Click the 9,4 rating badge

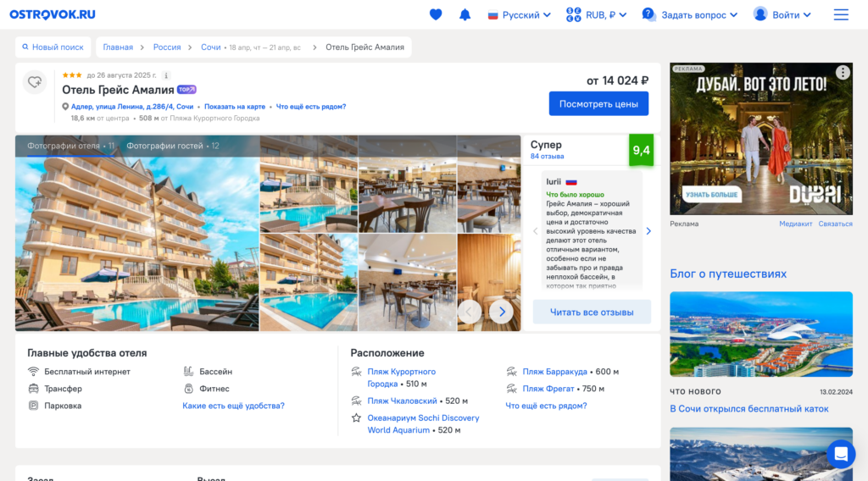tap(641, 151)
